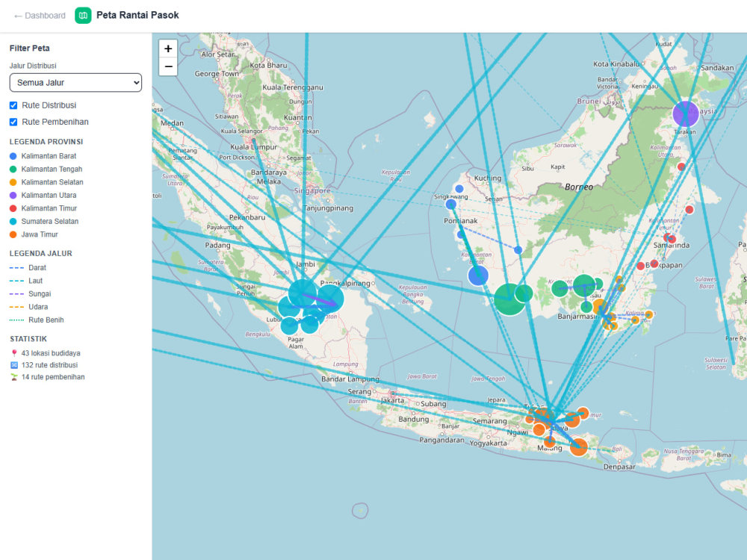Click Kalimantan Barat blue legend dot
Viewport: 747px width, 560px height.
coord(13,156)
